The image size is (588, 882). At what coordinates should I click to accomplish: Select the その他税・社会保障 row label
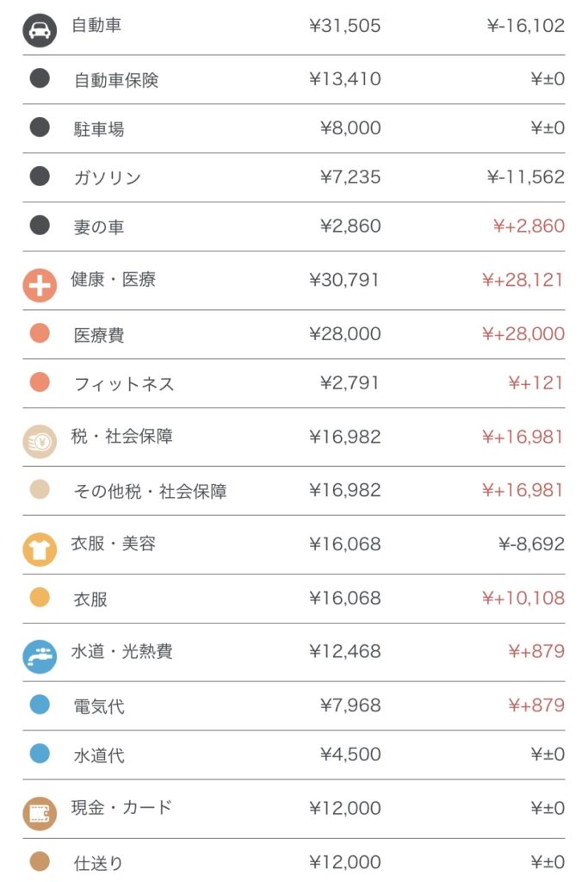click(151, 492)
